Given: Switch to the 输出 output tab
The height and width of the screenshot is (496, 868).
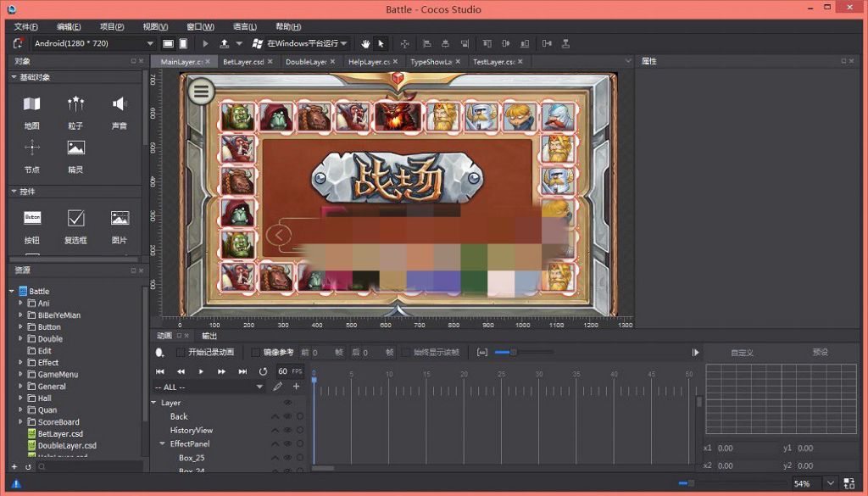Looking at the screenshot, I should (209, 336).
